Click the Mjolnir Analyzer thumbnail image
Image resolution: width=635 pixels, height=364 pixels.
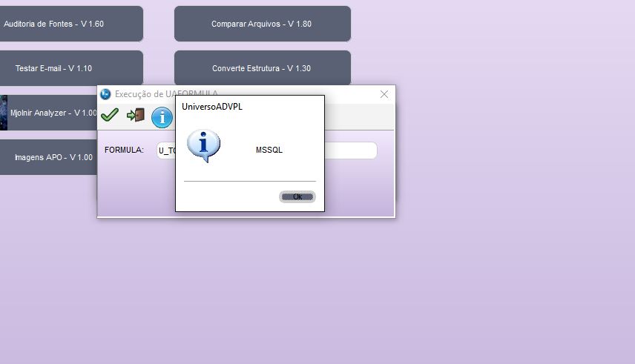pyautogui.click(x=4, y=113)
